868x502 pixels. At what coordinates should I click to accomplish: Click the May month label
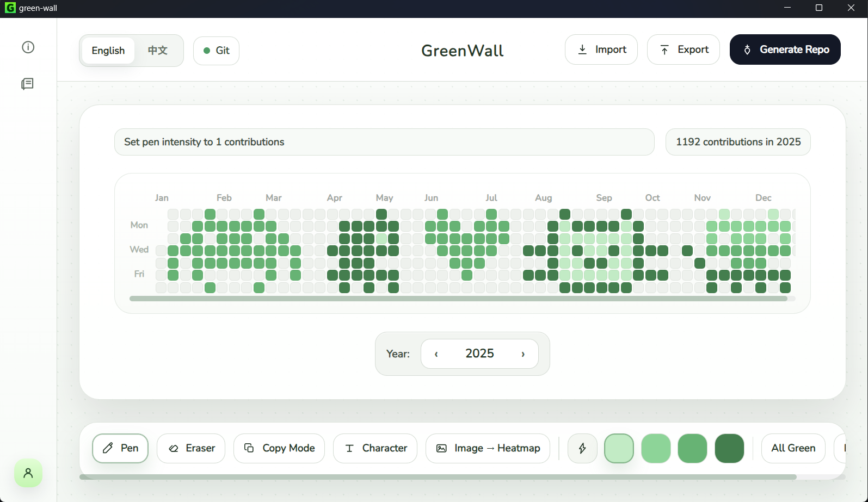tap(384, 198)
